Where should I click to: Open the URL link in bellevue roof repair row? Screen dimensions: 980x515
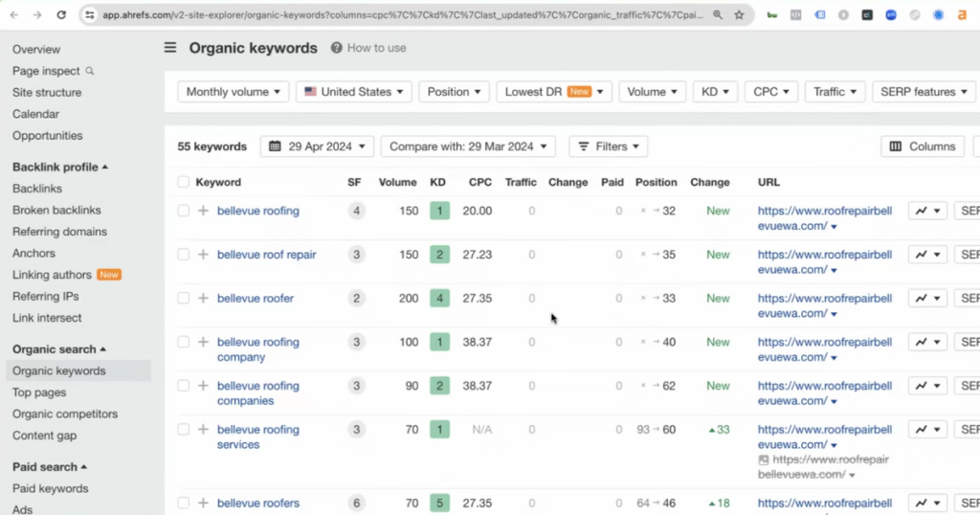(824, 262)
